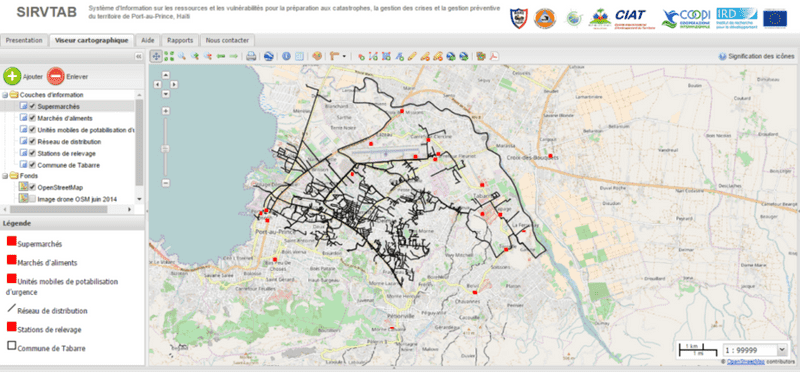Collapse the Fonds folder node
800x372 pixels.
5,176
